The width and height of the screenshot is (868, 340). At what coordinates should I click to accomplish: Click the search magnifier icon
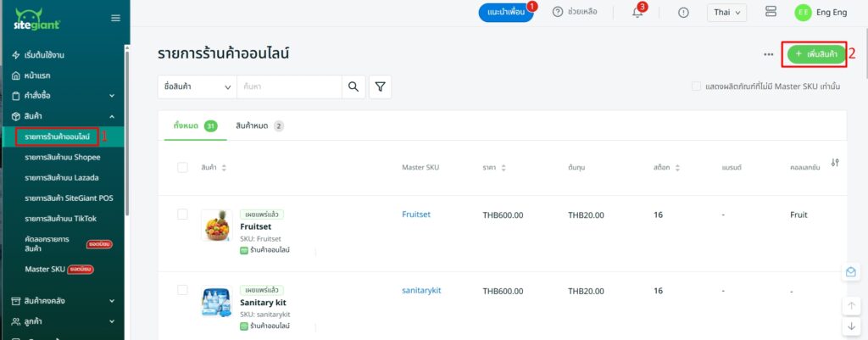tap(353, 87)
